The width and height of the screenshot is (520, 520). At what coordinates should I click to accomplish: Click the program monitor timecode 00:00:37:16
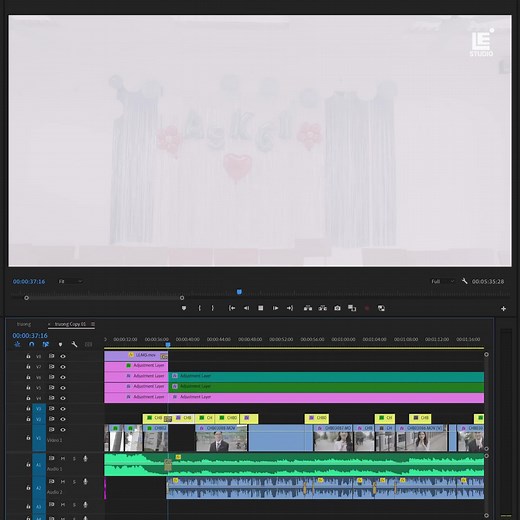tap(29, 282)
